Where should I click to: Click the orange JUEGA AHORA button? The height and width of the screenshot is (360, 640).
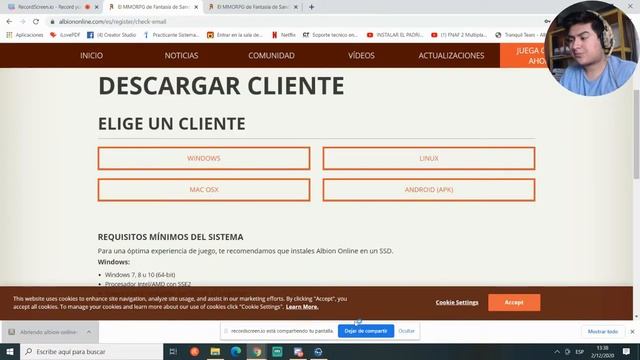(x=524, y=56)
